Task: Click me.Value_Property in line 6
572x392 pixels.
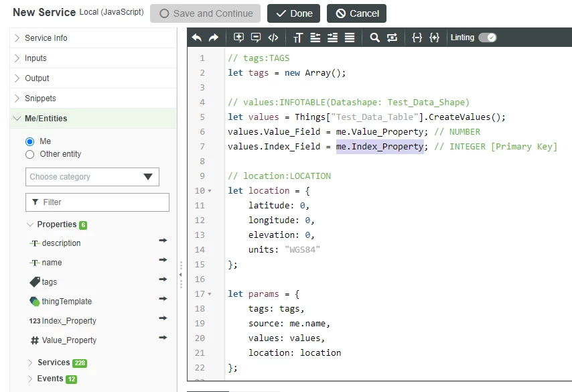Action: [x=380, y=132]
